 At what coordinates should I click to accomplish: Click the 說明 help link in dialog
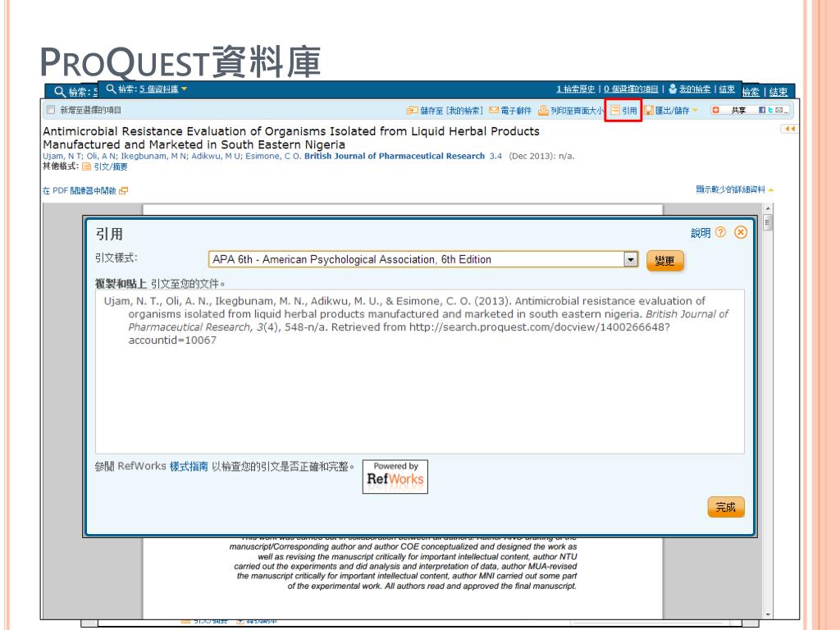tap(701, 232)
